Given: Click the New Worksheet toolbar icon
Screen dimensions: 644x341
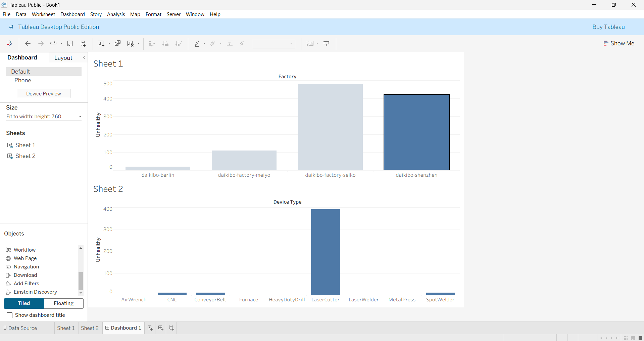Looking at the screenshot, I should point(101,43).
